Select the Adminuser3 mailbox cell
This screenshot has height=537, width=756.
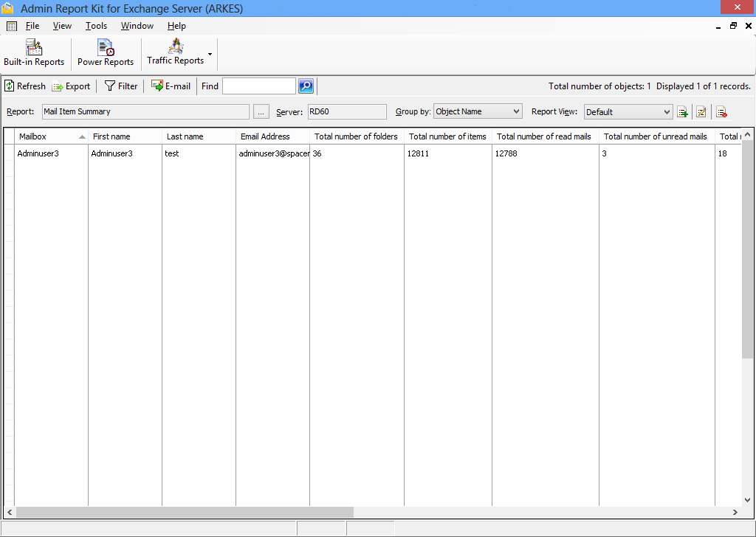(51, 153)
